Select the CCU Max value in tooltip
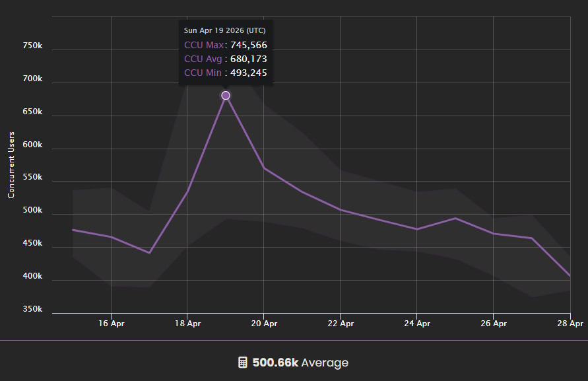 click(x=248, y=45)
